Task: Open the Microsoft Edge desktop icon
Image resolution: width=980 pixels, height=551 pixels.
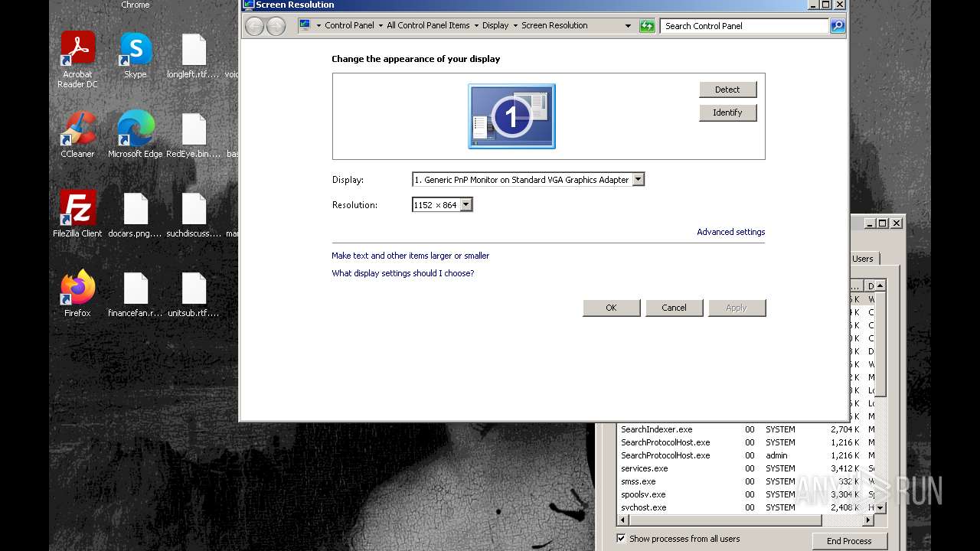Action: click(x=136, y=135)
